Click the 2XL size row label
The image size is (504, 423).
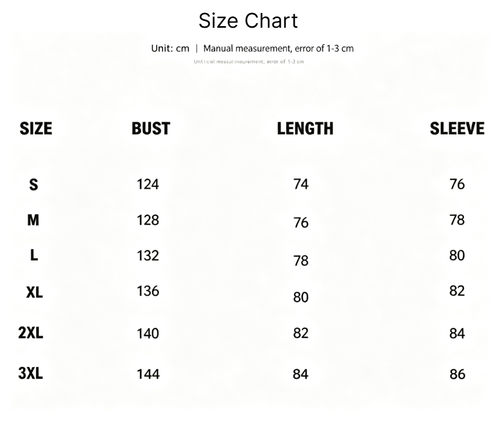pyautogui.click(x=31, y=332)
